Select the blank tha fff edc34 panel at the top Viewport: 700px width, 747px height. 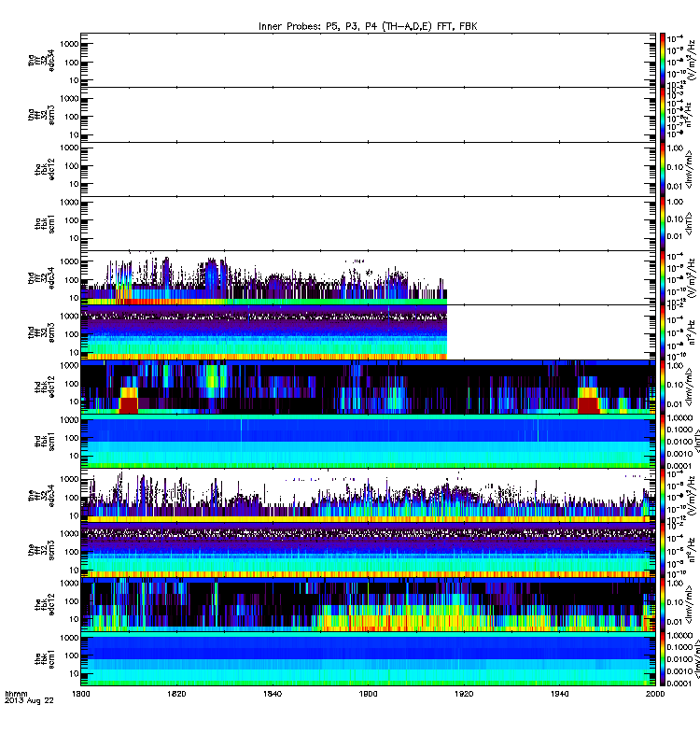pos(368,60)
